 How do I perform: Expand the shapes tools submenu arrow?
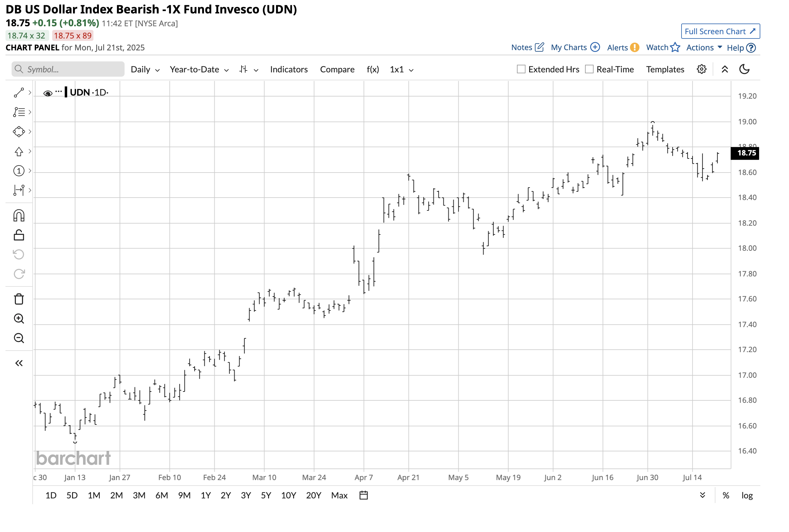pyautogui.click(x=30, y=132)
